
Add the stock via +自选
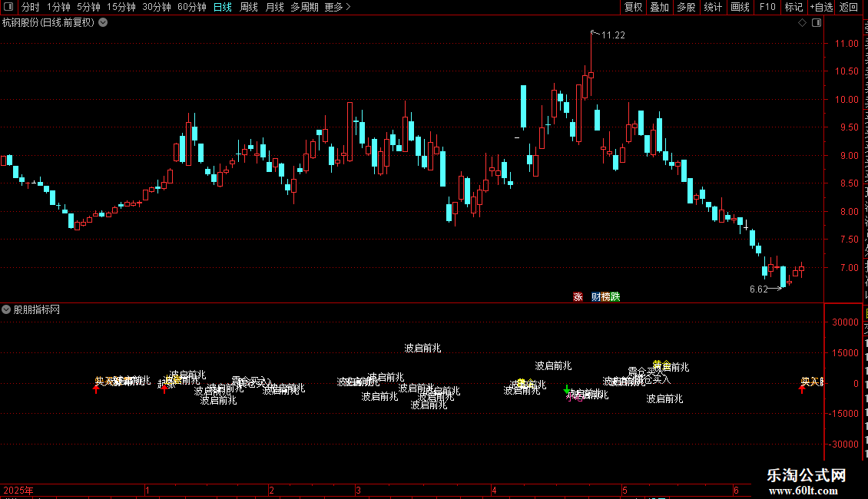click(x=821, y=7)
